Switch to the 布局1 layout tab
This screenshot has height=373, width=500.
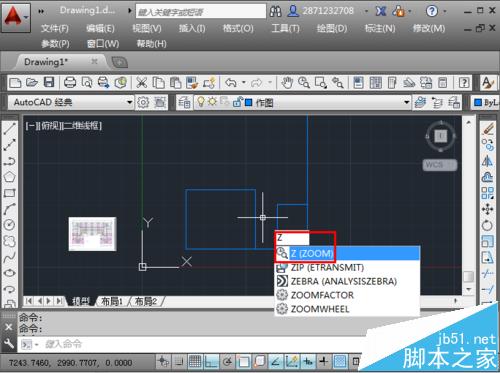click(x=111, y=302)
